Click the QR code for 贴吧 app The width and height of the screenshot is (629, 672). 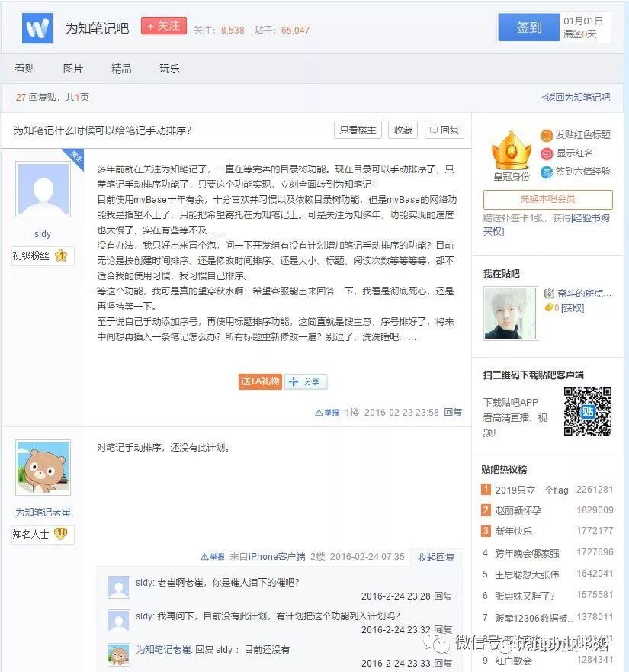click(x=587, y=411)
